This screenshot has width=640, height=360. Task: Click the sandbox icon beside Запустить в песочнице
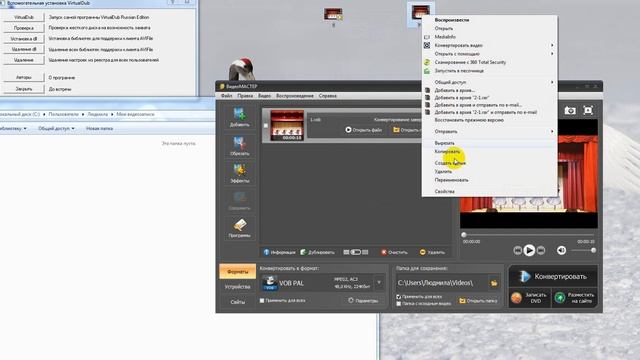pyautogui.click(x=427, y=71)
